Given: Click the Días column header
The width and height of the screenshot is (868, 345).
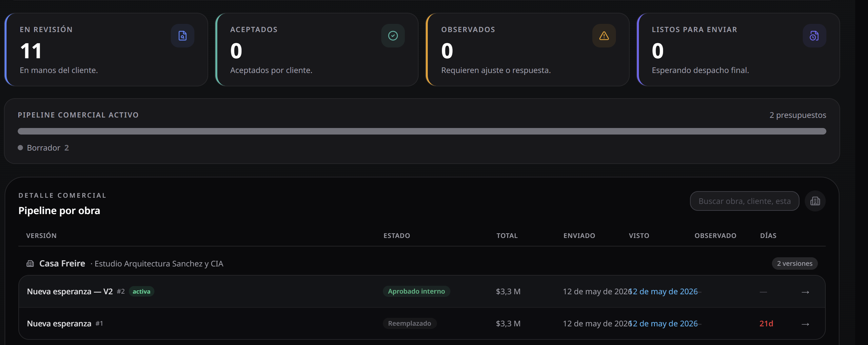Looking at the screenshot, I should pos(768,236).
